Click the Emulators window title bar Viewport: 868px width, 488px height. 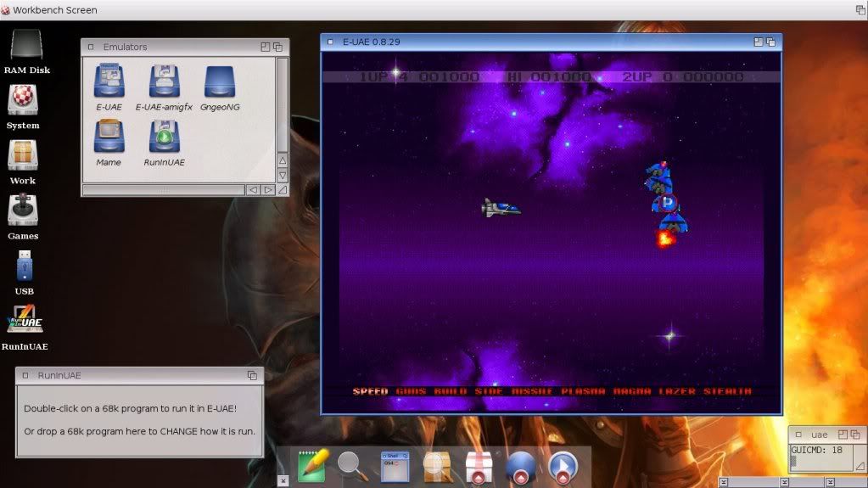(185, 47)
